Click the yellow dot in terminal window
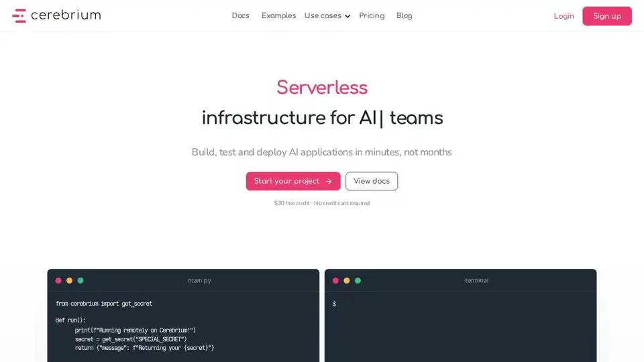 point(347,281)
